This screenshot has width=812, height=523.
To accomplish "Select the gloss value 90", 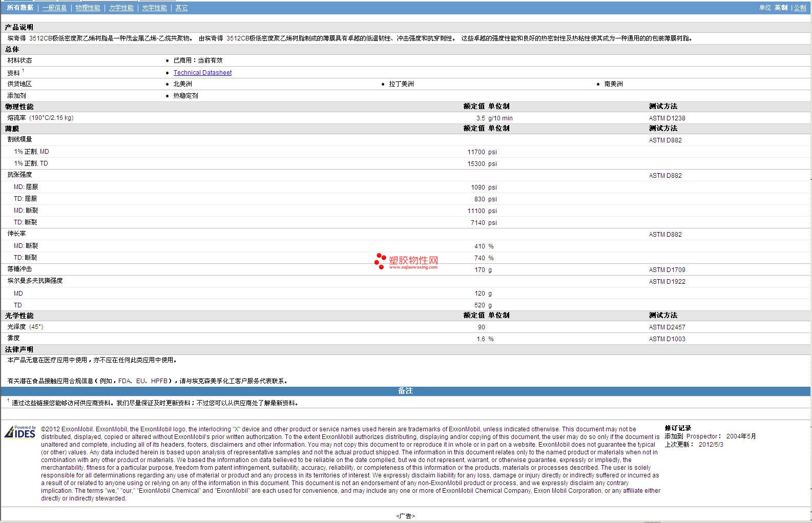I will coord(481,327).
